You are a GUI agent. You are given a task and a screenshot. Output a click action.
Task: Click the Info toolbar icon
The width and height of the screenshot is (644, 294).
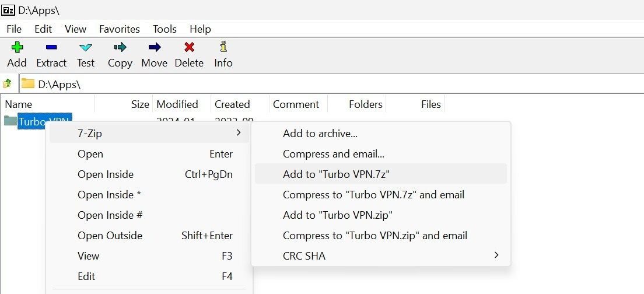click(223, 47)
